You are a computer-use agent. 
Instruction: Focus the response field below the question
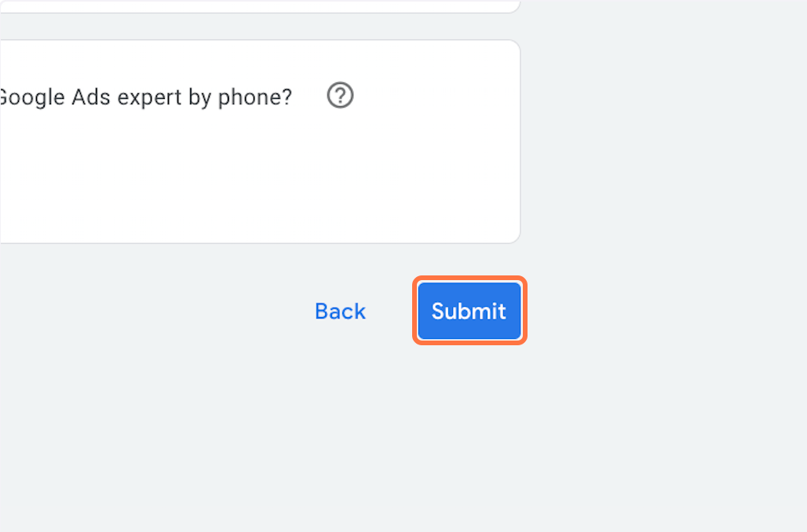click(x=236, y=177)
